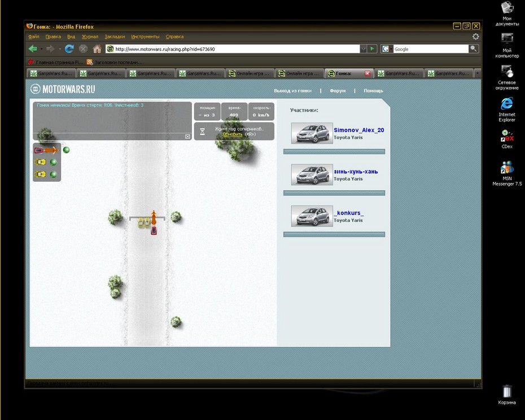Select the third yellow car icon
This screenshot has width=525, height=420.
[40, 174]
